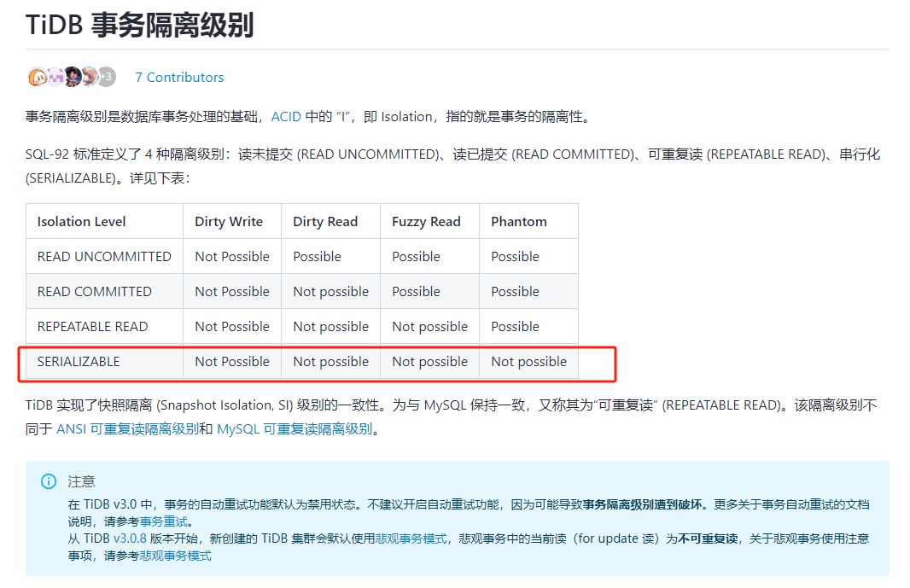Click the third contributor avatar
Image resolution: width=910 pixels, height=588 pixels.
pos(73,77)
